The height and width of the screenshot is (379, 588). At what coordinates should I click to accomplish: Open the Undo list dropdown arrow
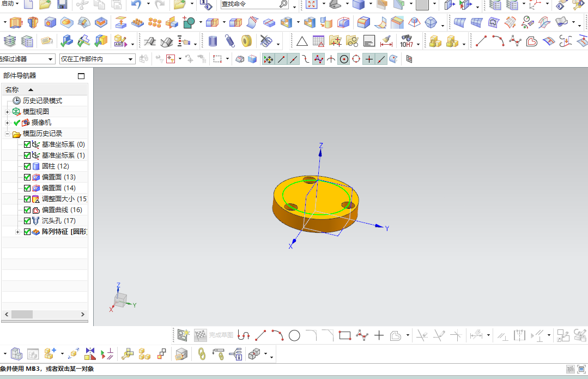149,4
